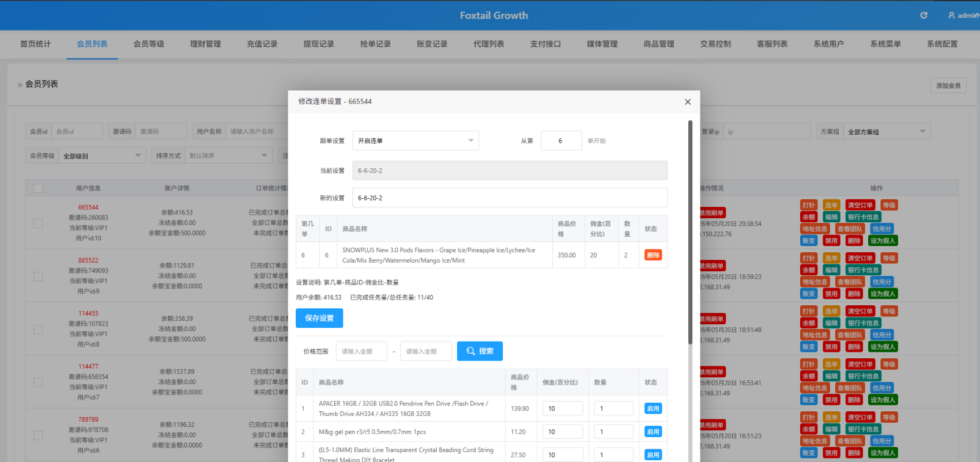Click 启用 for Elastic Line Crystal Cord product
Image resolution: width=980 pixels, height=462 pixels.
pyautogui.click(x=653, y=455)
